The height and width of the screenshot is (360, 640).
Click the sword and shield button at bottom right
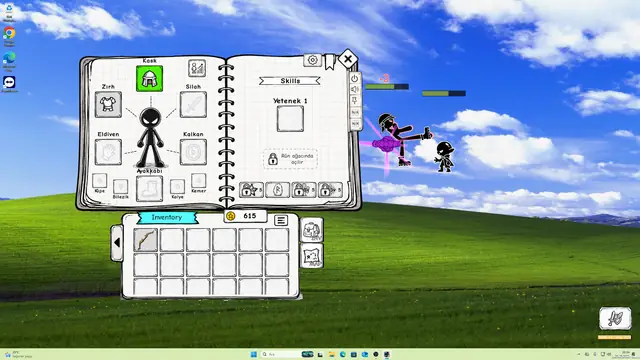click(x=615, y=318)
